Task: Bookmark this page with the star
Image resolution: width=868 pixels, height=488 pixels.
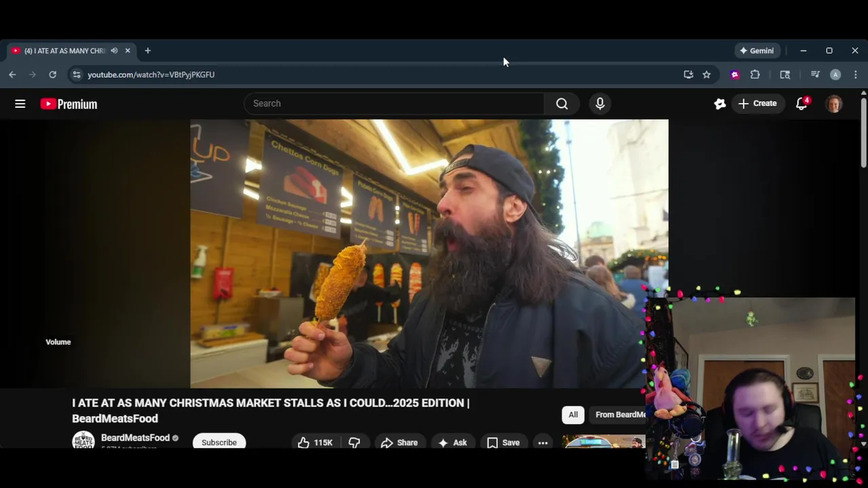Action: coord(707,75)
